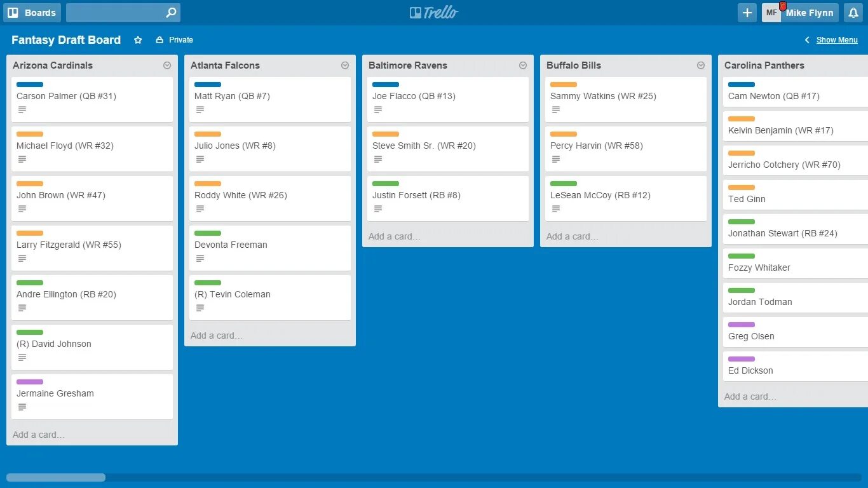The height and width of the screenshot is (488, 868).
Task: Open the Jordan Todman card
Action: click(x=796, y=297)
